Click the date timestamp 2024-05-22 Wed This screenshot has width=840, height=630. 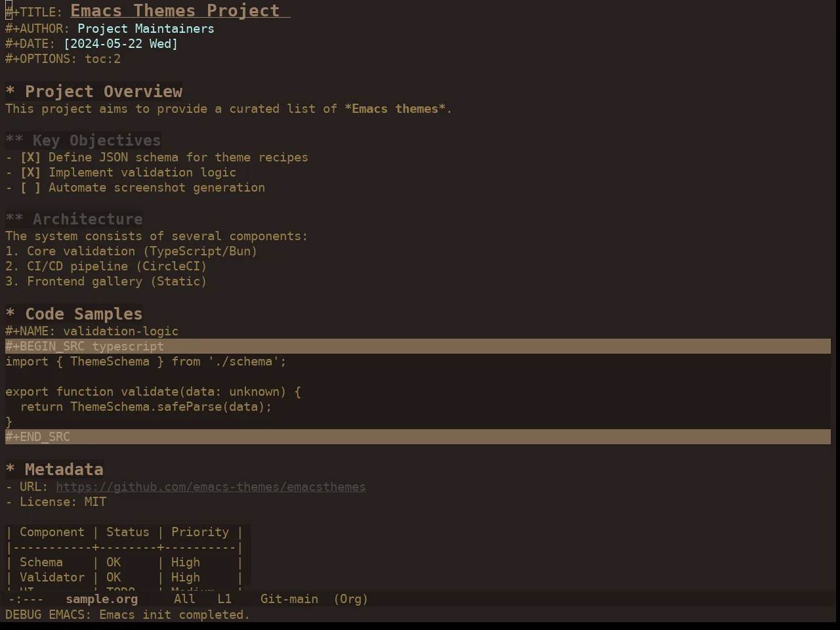tap(121, 44)
